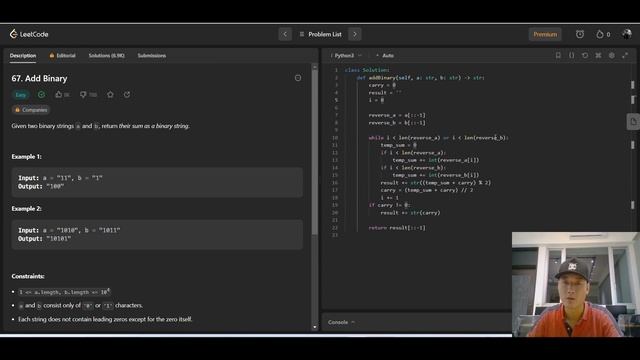Click the solved checkmark icon
This screenshot has width=640, height=360.
[x=42, y=95]
